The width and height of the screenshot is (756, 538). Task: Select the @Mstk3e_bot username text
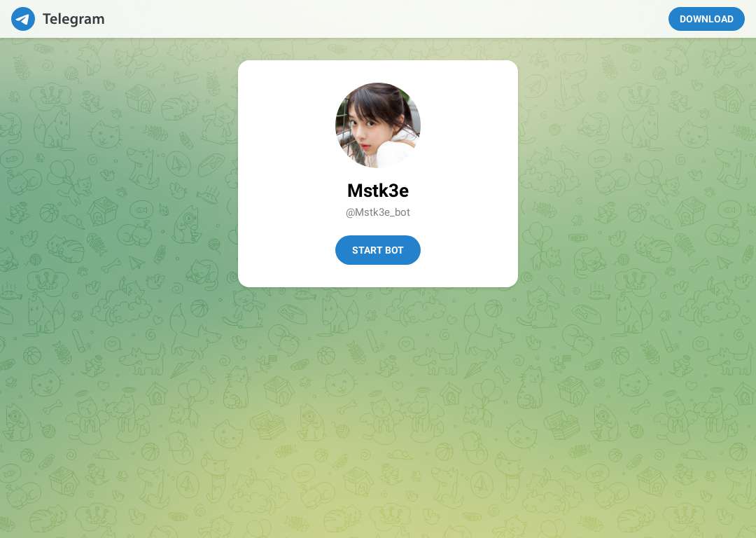click(377, 212)
